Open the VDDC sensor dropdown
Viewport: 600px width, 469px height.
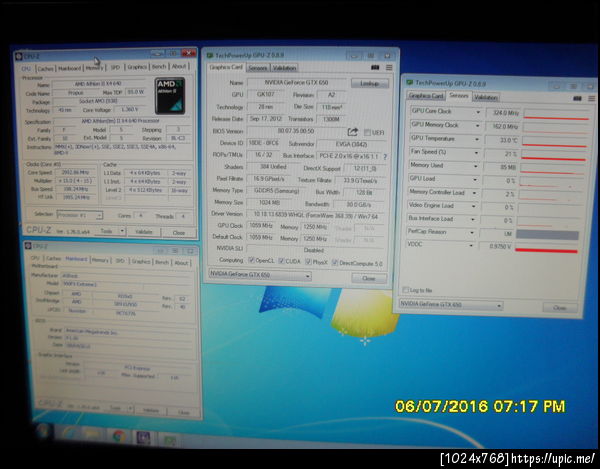point(471,246)
